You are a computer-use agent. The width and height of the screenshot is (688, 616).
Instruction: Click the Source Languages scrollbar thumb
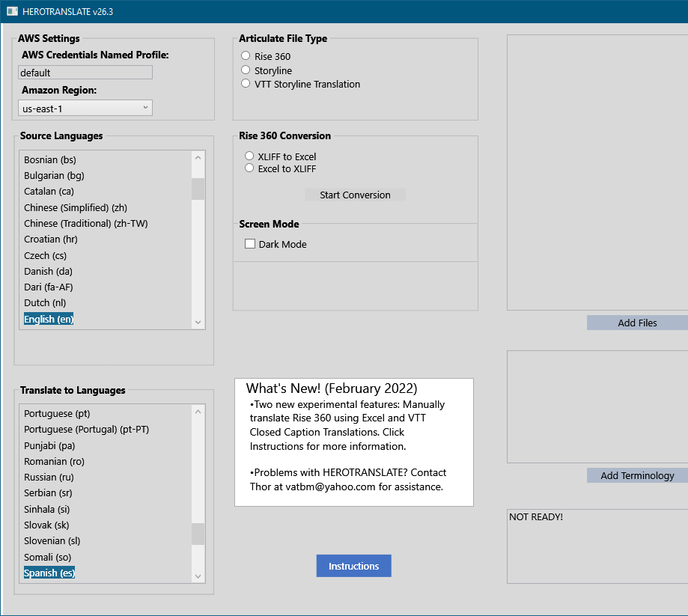[x=198, y=189]
